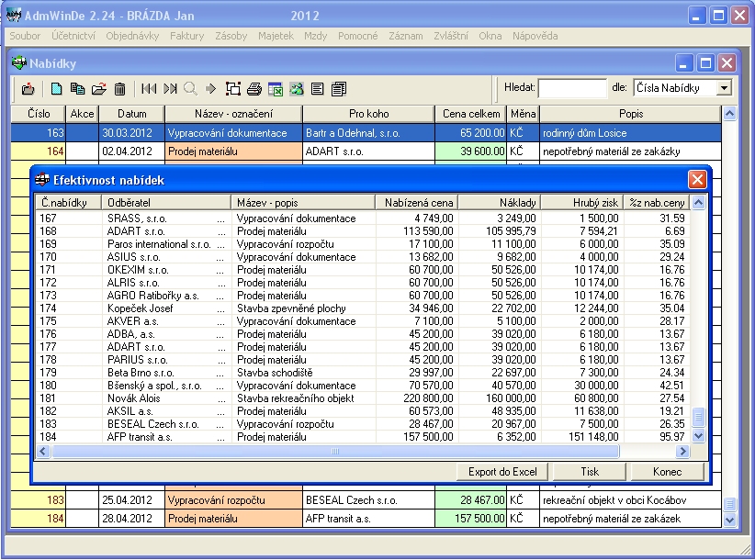Click the Nabízená cena column header
Screen dimensions: 755x560
(x=416, y=203)
